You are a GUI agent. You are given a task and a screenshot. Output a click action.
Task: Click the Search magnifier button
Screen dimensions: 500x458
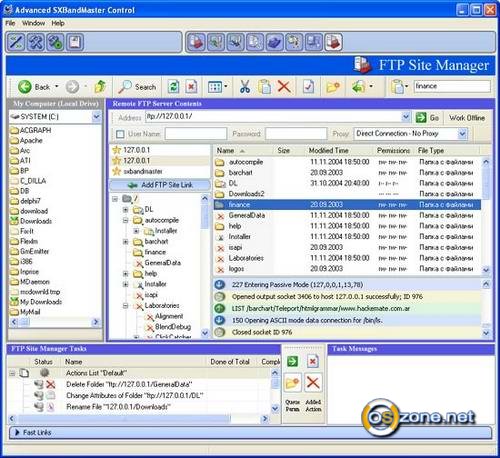[x=137, y=87]
